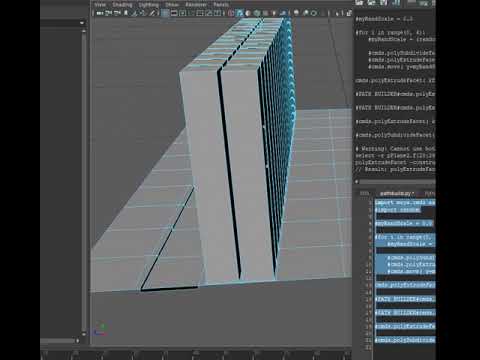Click '#import random' line in editor
The image size is (480, 360).
[398, 210]
